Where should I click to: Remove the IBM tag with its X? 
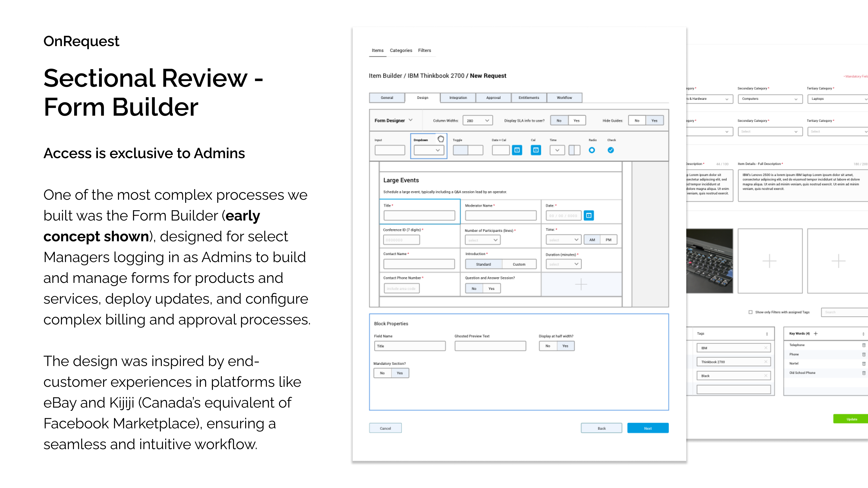766,348
